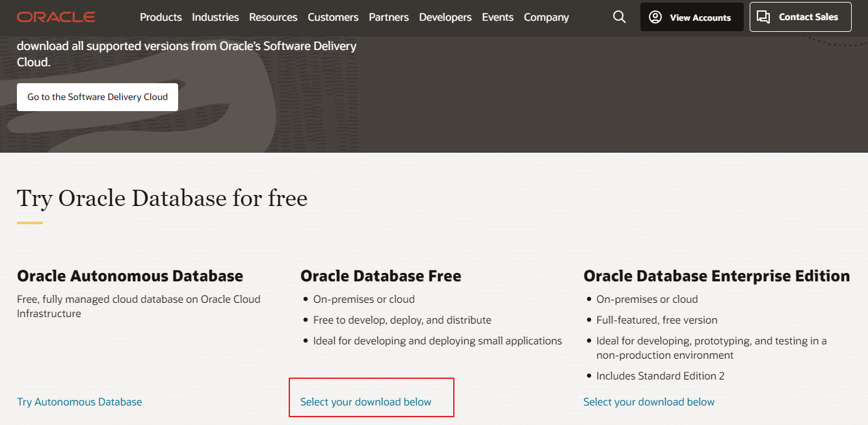Click 'On-premises or cloud' under Database Free
Image resolution: width=868 pixels, height=425 pixels.
click(x=363, y=300)
